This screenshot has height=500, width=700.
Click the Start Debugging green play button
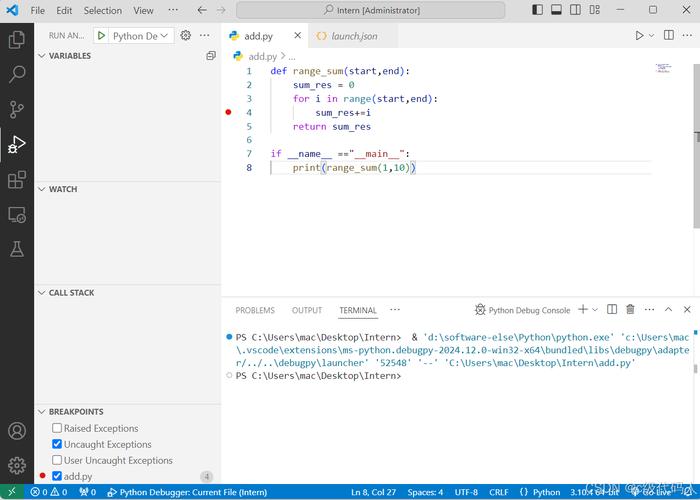pos(101,35)
